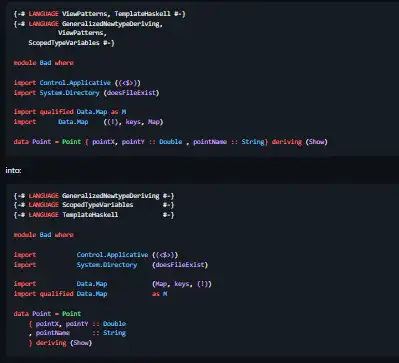Click the line 'import qualified Data.Map as M'
399x363 pixels.
(70, 112)
